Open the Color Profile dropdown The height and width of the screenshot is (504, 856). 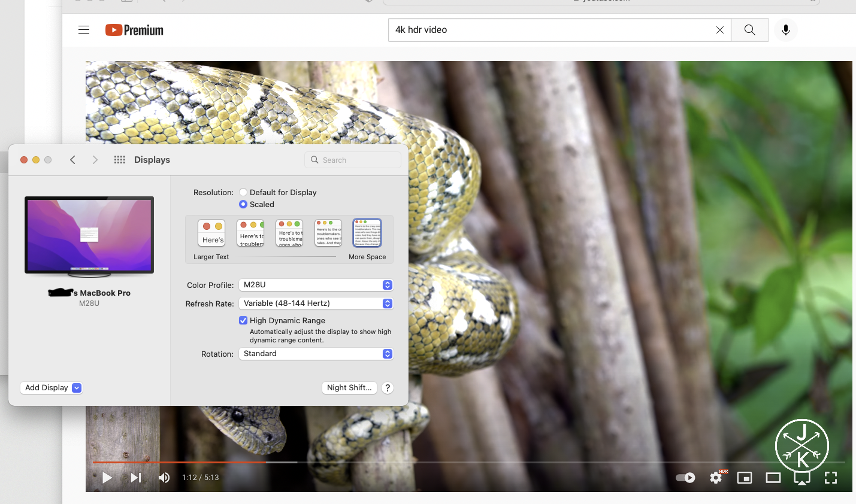(x=316, y=285)
